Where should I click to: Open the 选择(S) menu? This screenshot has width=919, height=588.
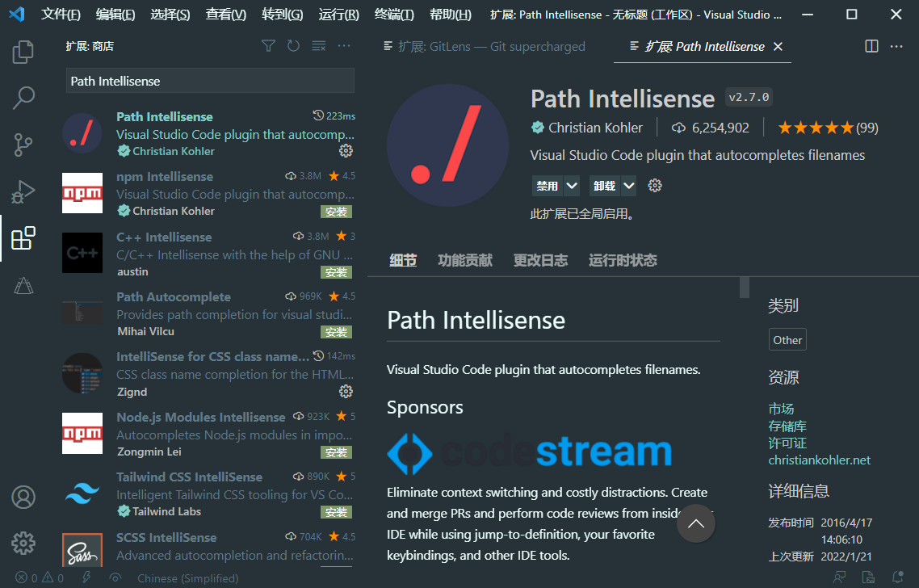(x=170, y=14)
